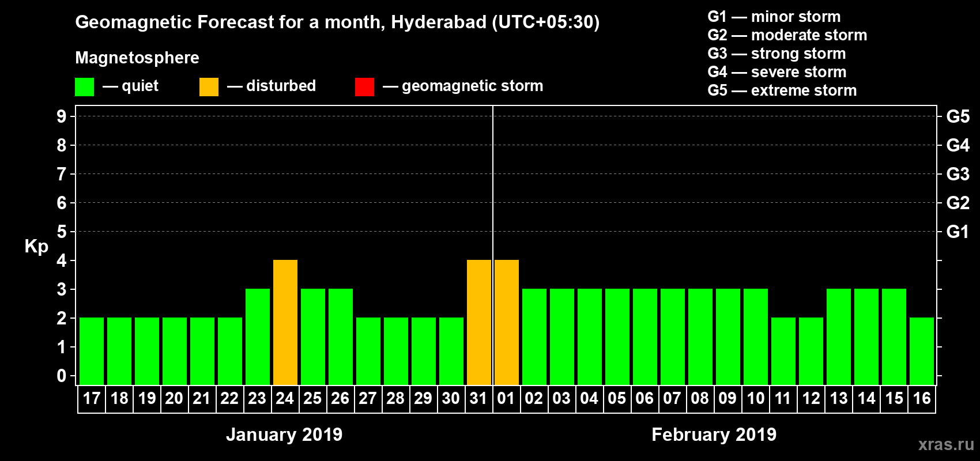Select the orange bar for February 01
This screenshot has width=980, height=461.
click(507, 322)
